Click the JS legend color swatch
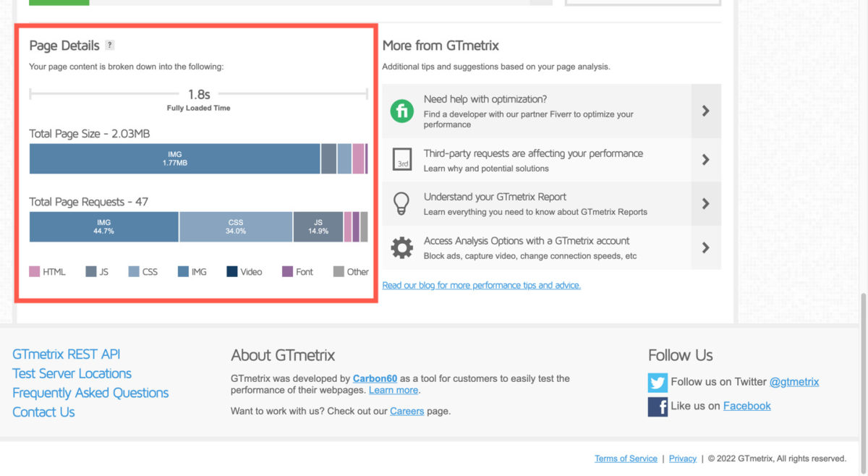868x476 pixels. coord(91,272)
